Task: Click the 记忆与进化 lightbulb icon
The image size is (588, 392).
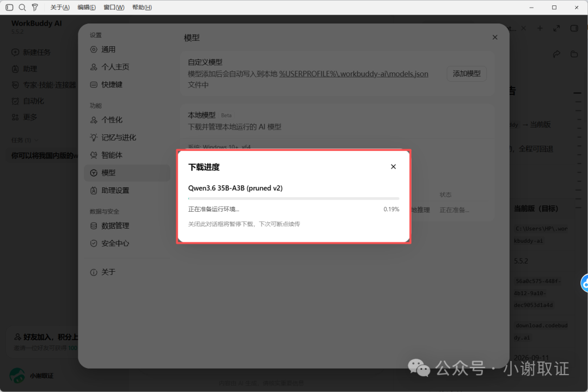Action: click(x=94, y=137)
